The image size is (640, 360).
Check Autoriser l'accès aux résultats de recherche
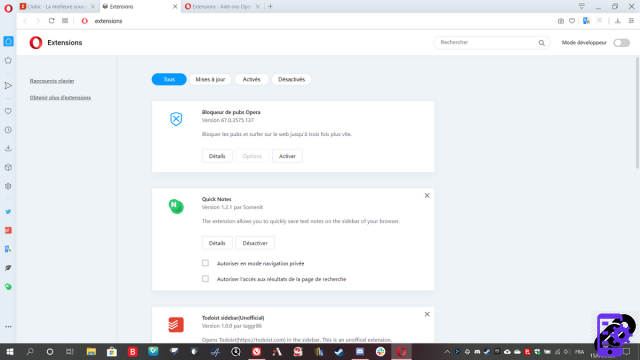(x=205, y=279)
